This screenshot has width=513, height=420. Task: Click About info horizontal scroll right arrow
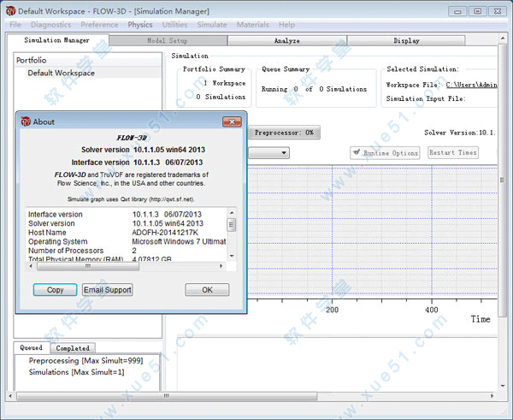[221, 266]
